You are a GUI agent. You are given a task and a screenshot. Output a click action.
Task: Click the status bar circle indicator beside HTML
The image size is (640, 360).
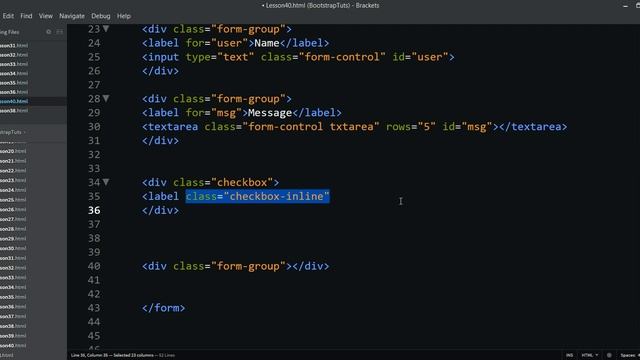click(609, 355)
